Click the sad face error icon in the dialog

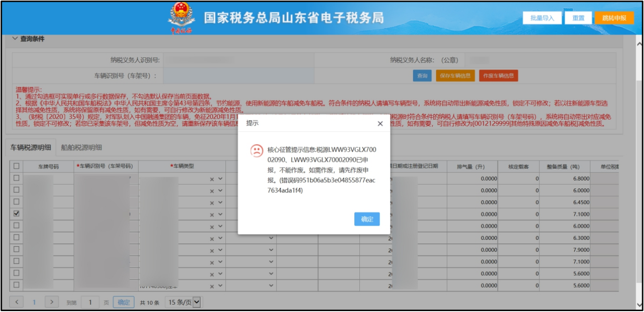[x=257, y=151]
